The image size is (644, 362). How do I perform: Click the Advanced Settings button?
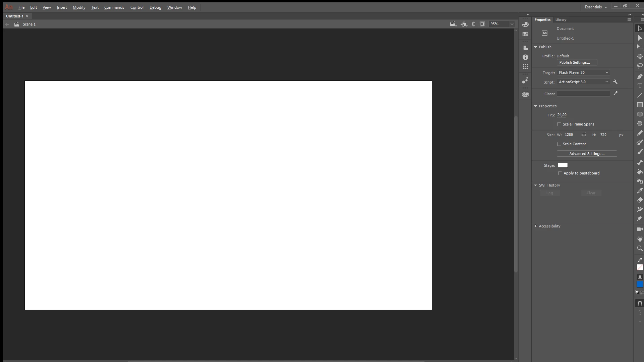pyautogui.click(x=587, y=154)
